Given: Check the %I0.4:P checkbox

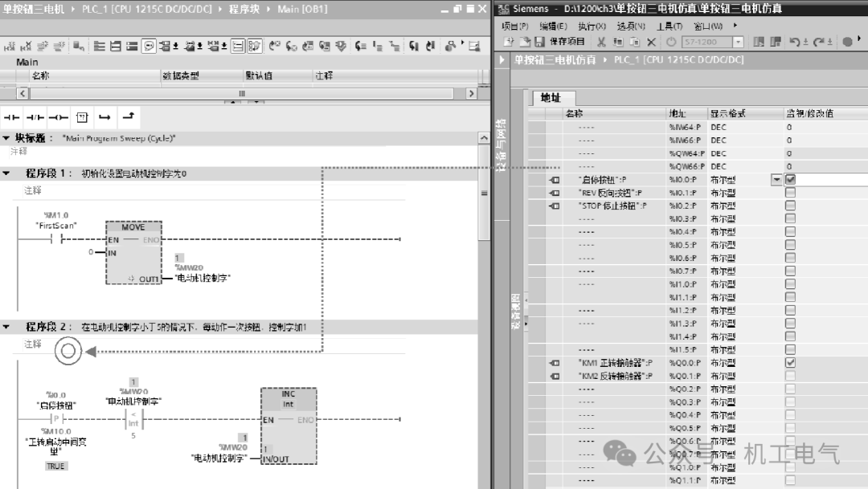Looking at the screenshot, I should 790,232.
